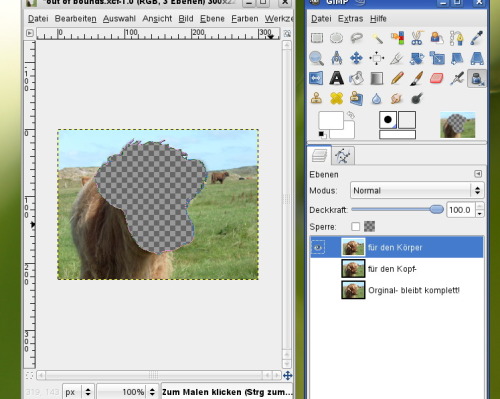Select the Text tool
The height and width of the screenshot is (399, 500).
click(x=337, y=79)
